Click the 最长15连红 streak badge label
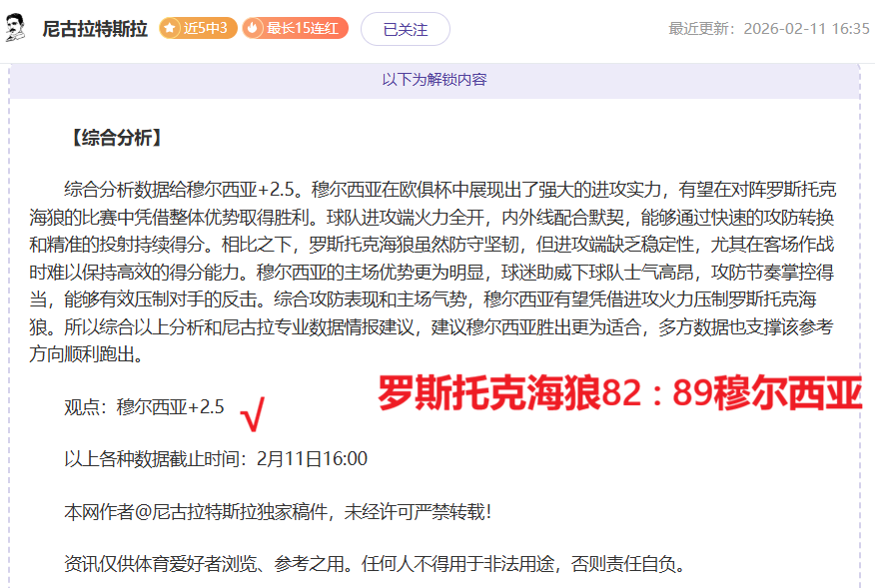875x588 pixels. [x=304, y=29]
